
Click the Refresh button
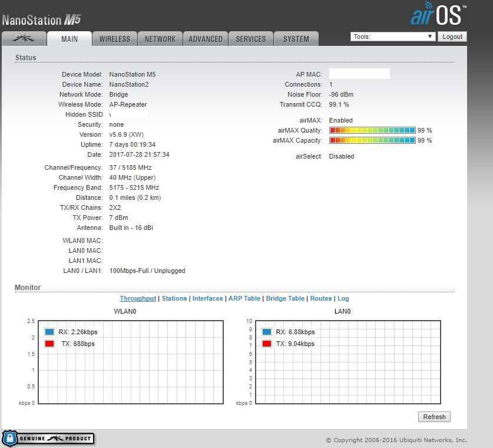coord(434,417)
